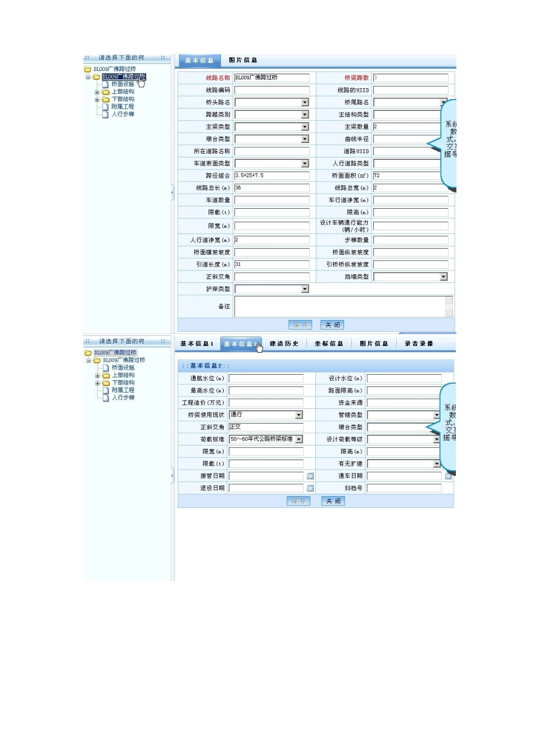The height and width of the screenshot is (756, 534).
Task: Open the 车道表面类型 dropdown
Action: pyautogui.click(x=305, y=164)
